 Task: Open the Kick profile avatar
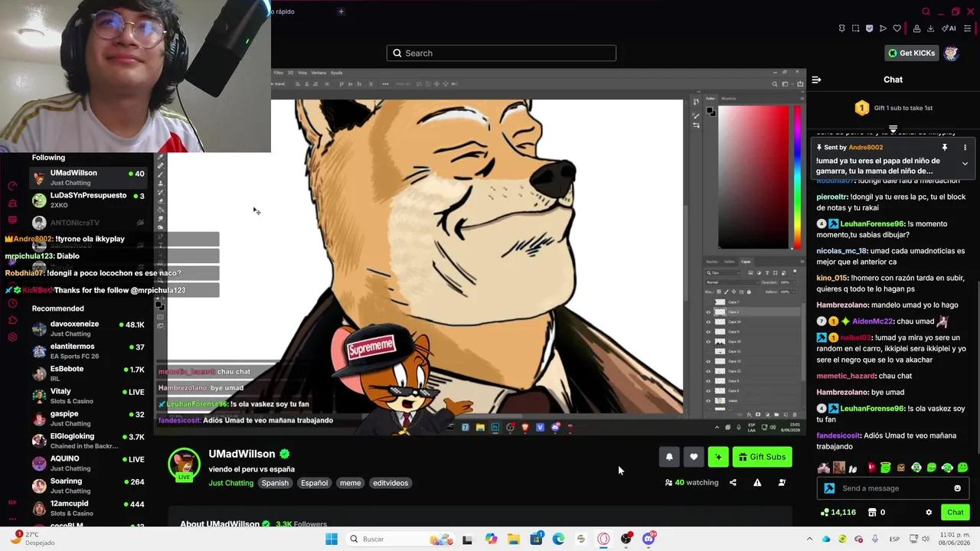pyautogui.click(x=951, y=53)
